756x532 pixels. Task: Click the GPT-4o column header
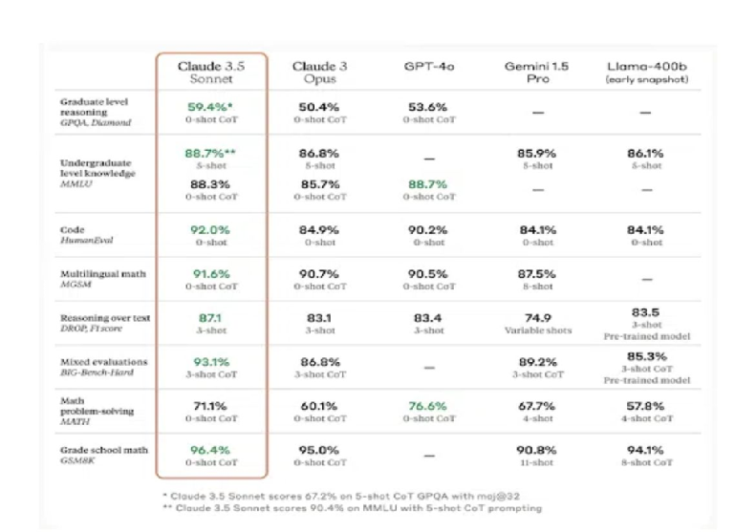[x=424, y=65]
